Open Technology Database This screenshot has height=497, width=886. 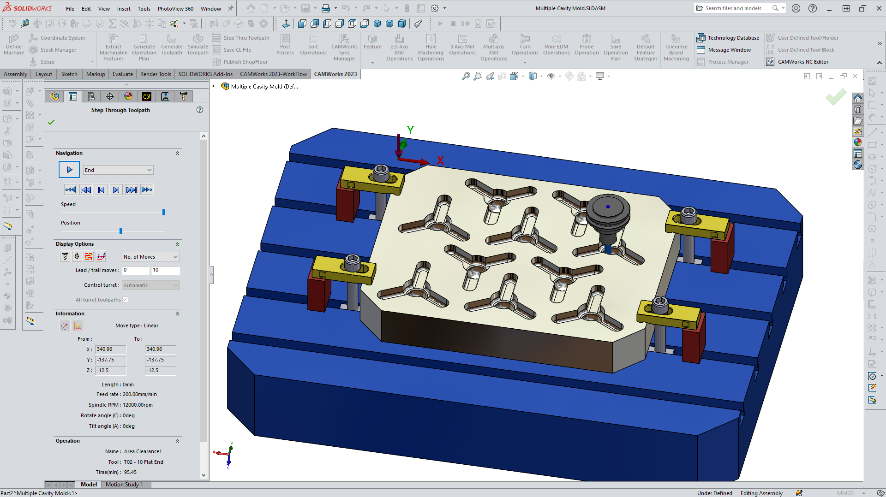(734, 38)
